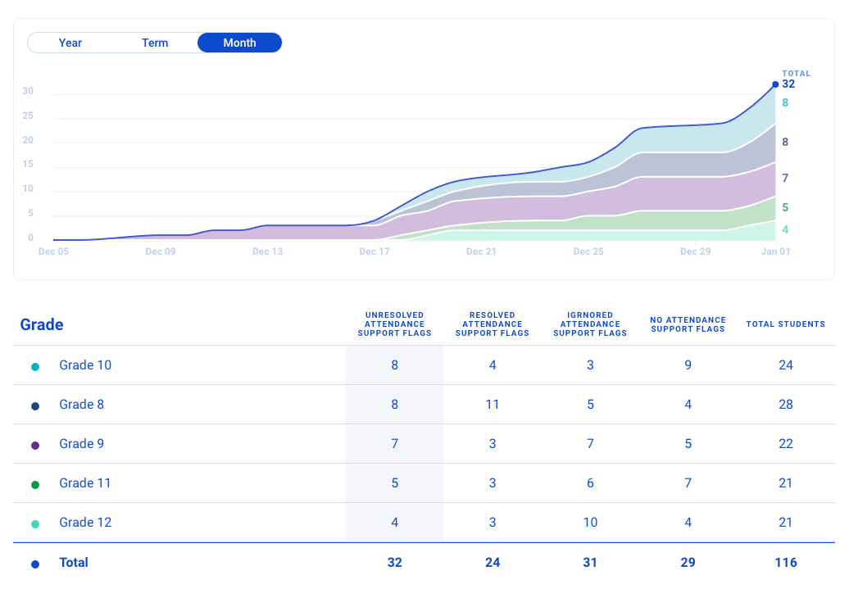
Task: Open the Grade 10 row link
Action: click(85, 365)
